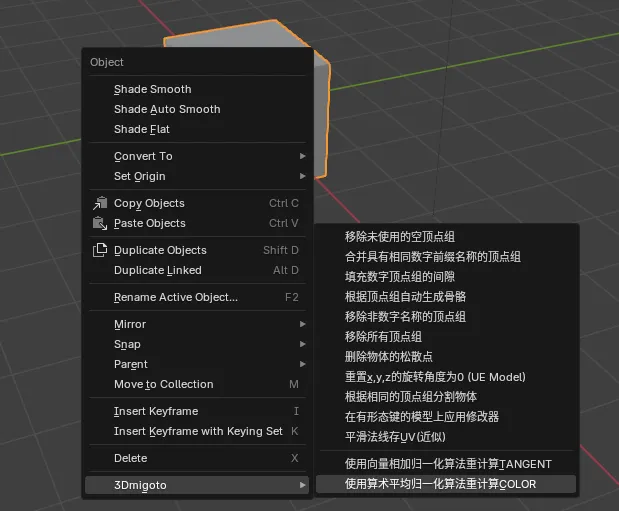Select 重置x,y,z的旋转角度为0 (UE Model)
The height and width of the screenshot is (511, 619).
(x=446, y=377)
